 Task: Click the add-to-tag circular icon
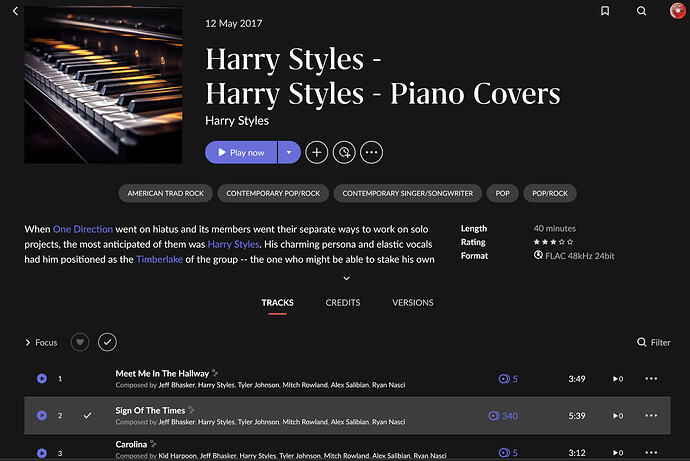pos(344,152)
